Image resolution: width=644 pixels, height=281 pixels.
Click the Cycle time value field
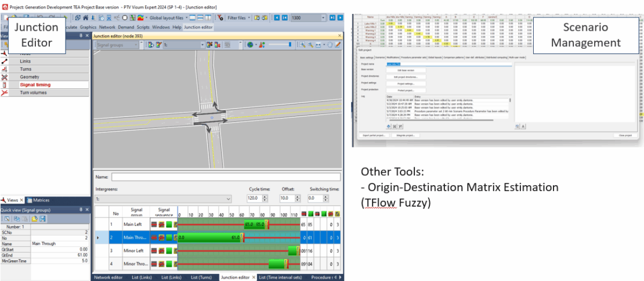click(255, 199)
